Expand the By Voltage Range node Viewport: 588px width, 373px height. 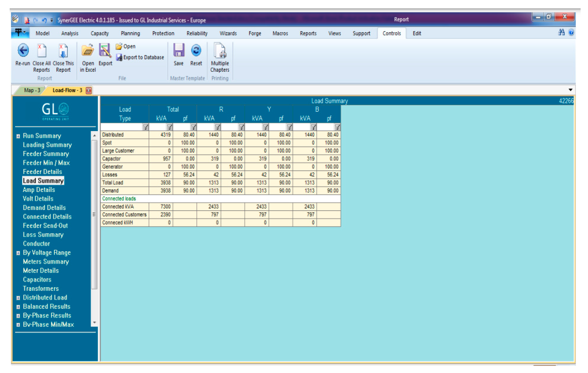[x=18, y=253]
